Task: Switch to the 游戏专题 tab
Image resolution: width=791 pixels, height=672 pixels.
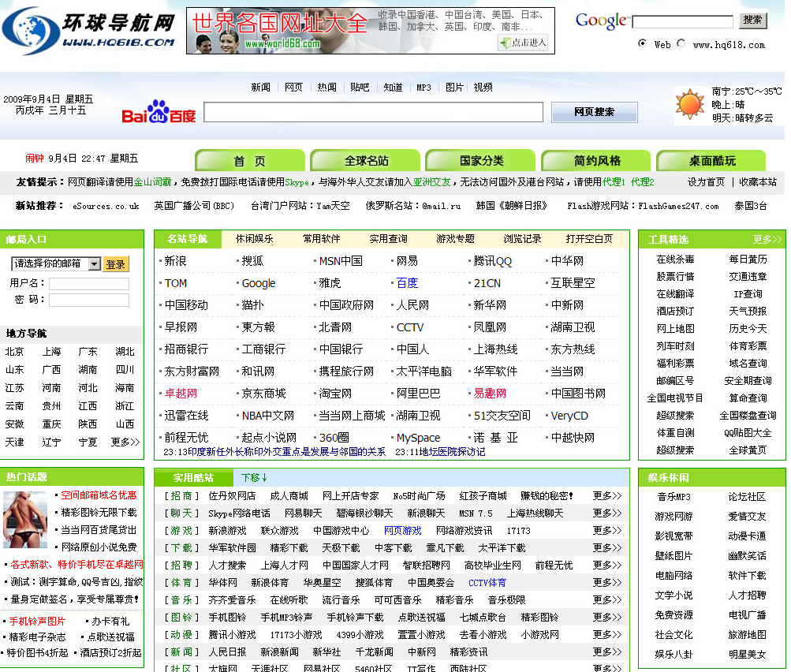Action: 456,239
